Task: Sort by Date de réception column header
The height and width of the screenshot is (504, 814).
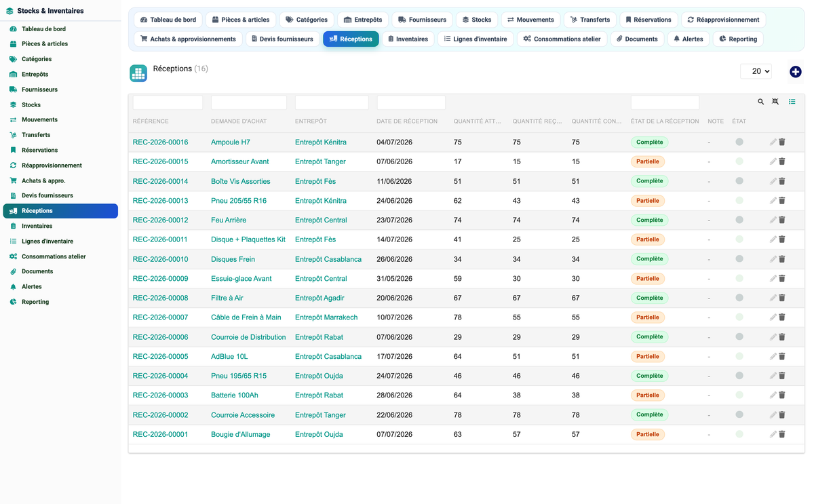Action: point(407,121)
